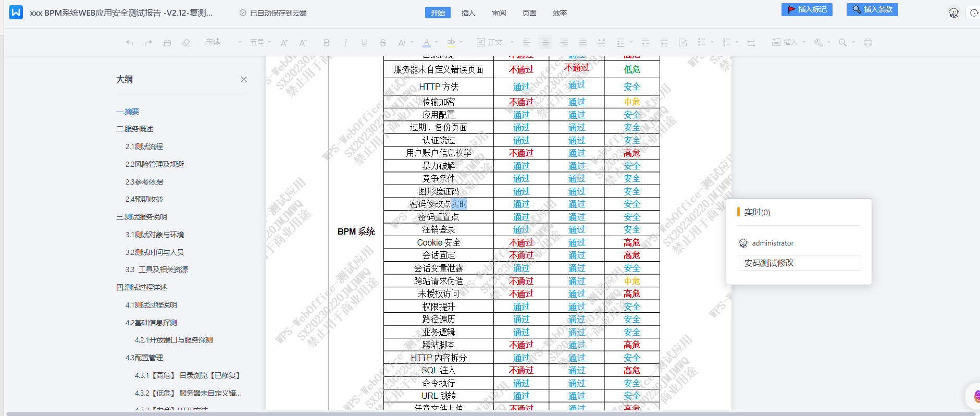Toggle strikethrough formatting
This screenshot has height=416, width=980.
[383, 43]
